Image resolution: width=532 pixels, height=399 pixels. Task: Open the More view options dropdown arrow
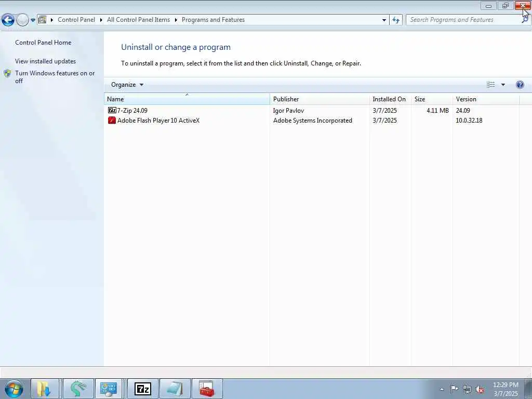pos(503,85)
